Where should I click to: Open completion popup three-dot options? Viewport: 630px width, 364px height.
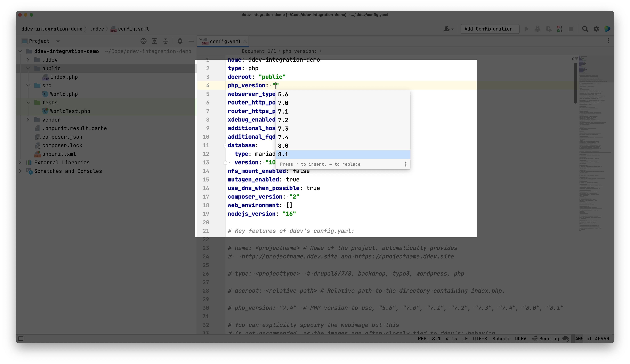coord(406,164)
